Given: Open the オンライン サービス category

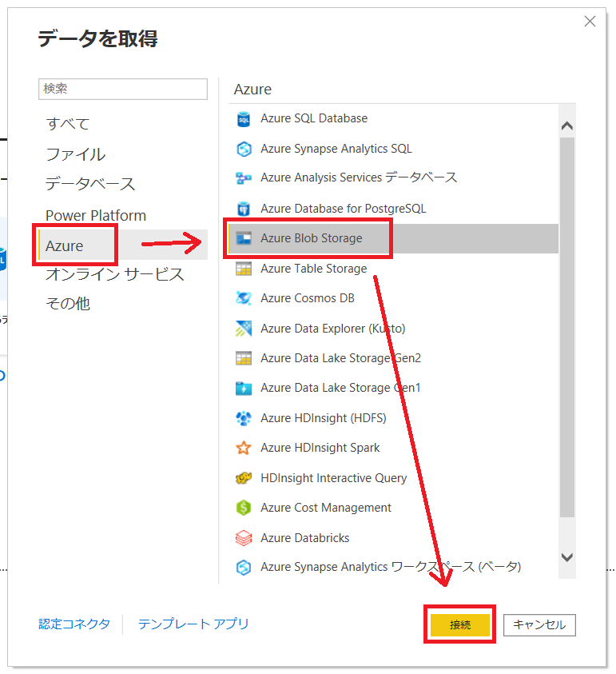Looking at the screenshot, I should (115, 274).
